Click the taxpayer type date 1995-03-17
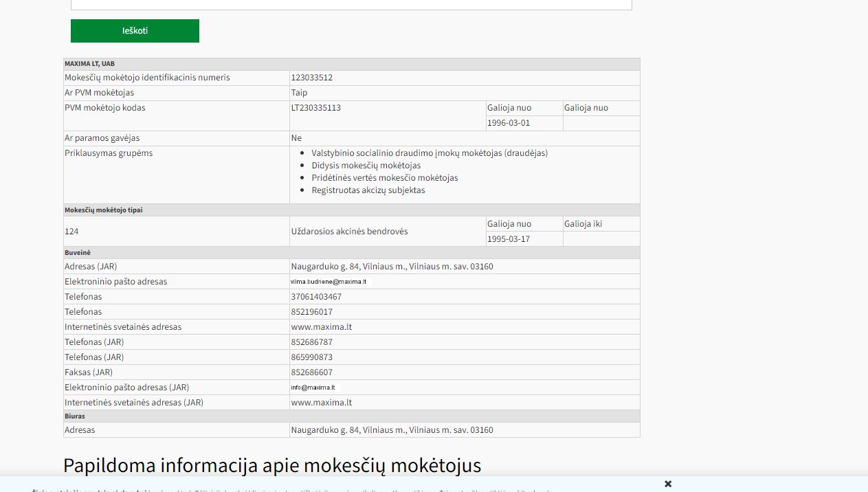This screenshot has width=868, height=492. [509, 239]
